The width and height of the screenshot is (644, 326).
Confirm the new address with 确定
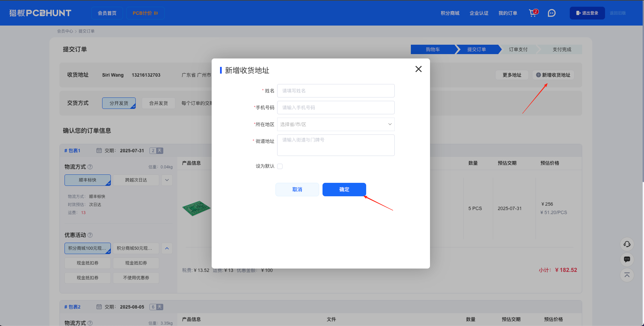pyautogui.click(x=344, y=189)
